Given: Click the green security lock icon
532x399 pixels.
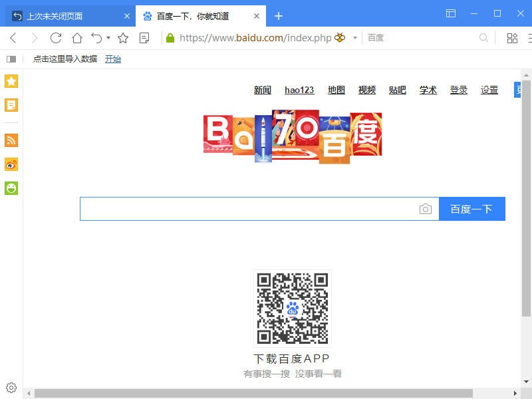Looking at the screenshot, I should 170,38.
